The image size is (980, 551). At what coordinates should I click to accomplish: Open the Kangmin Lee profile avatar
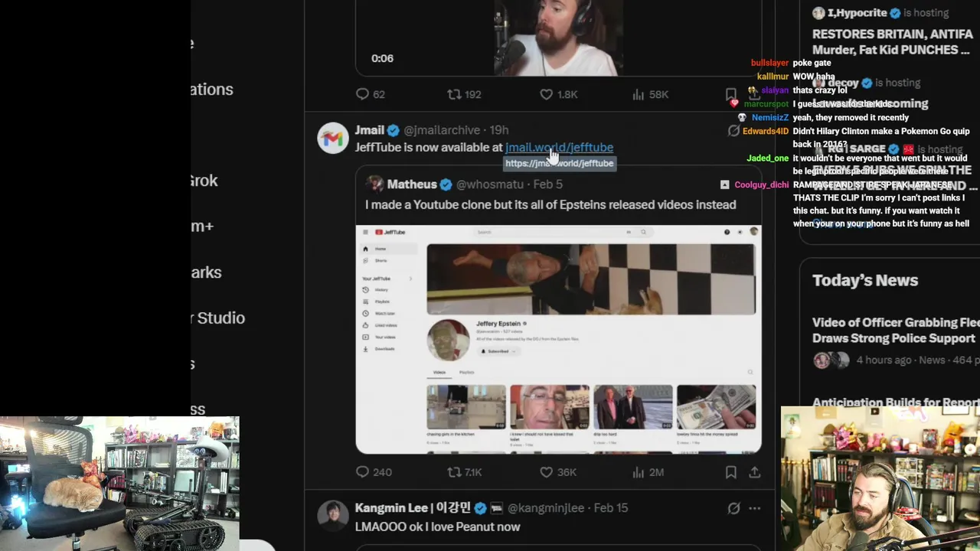(x=332, y=516)
